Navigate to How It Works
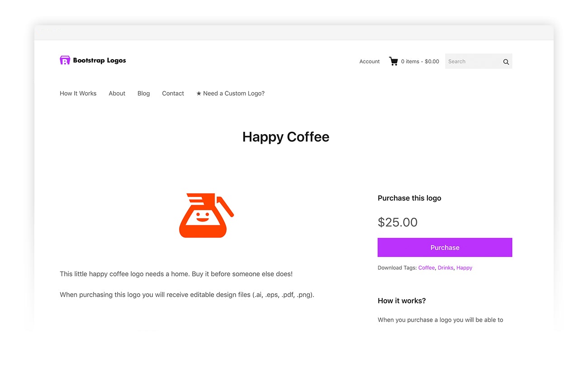588x384 pixels. [78, 93]
